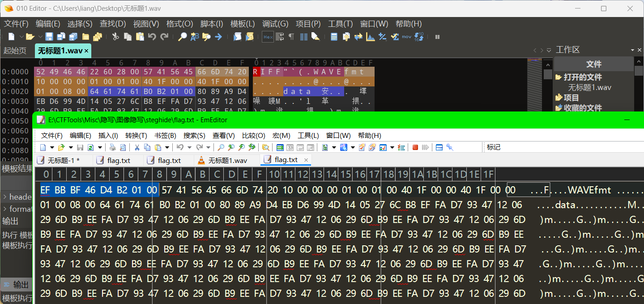Click the Replace (AB) icon in 010 Editor
The image size is (644, 304).
(194, 37)
